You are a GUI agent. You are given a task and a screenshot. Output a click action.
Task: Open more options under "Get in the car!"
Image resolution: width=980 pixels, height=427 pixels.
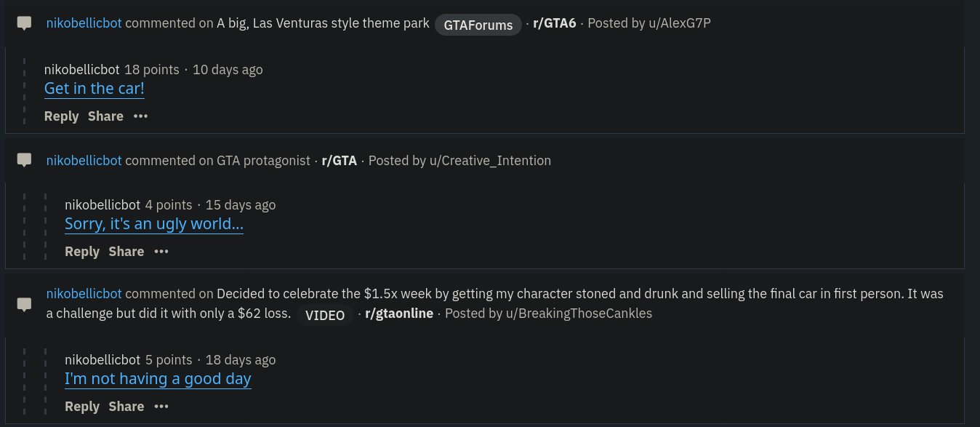coord(140,116)
